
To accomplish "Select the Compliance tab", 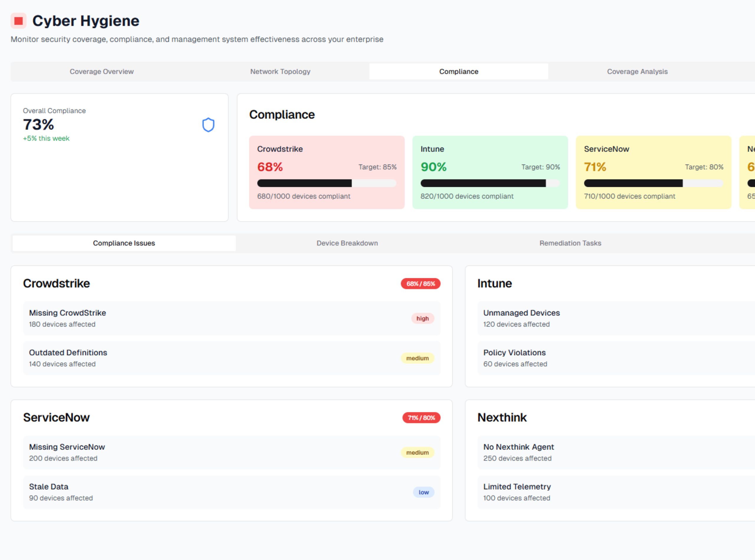I will [459, 72].
